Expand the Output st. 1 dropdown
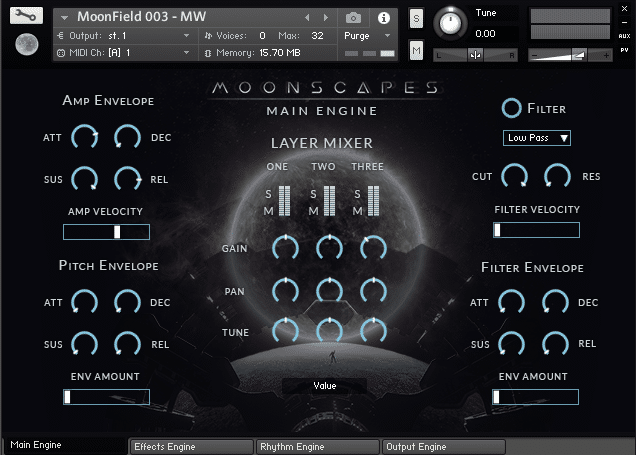The width and height of the screenshot is (636, 455). click(186, 35)
